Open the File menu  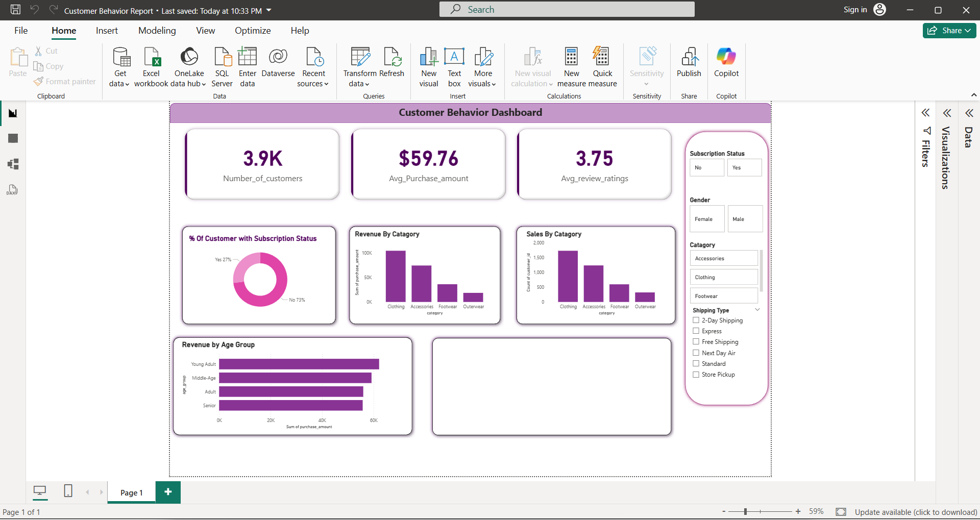click(21, 31)
